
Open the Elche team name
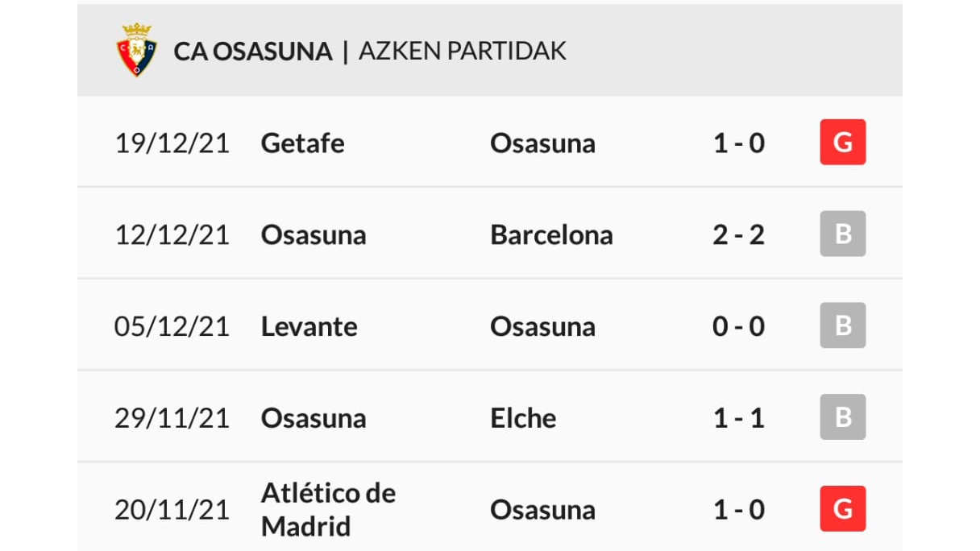[x=523, y=419]
